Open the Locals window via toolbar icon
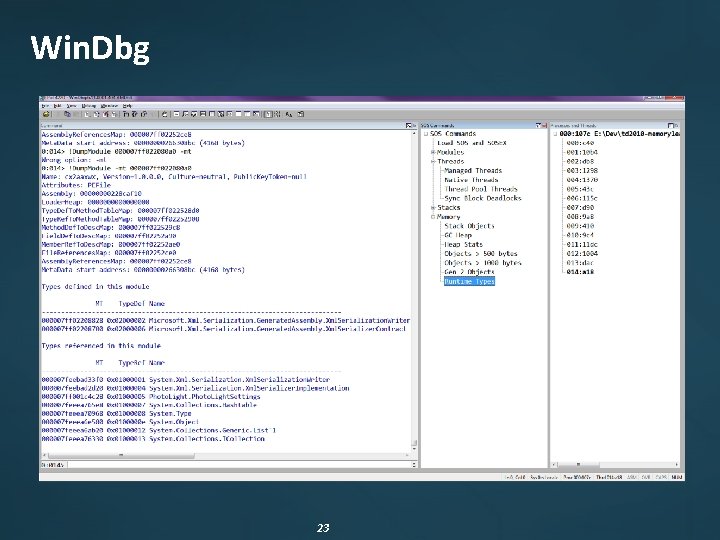 (x=194, y=114)
